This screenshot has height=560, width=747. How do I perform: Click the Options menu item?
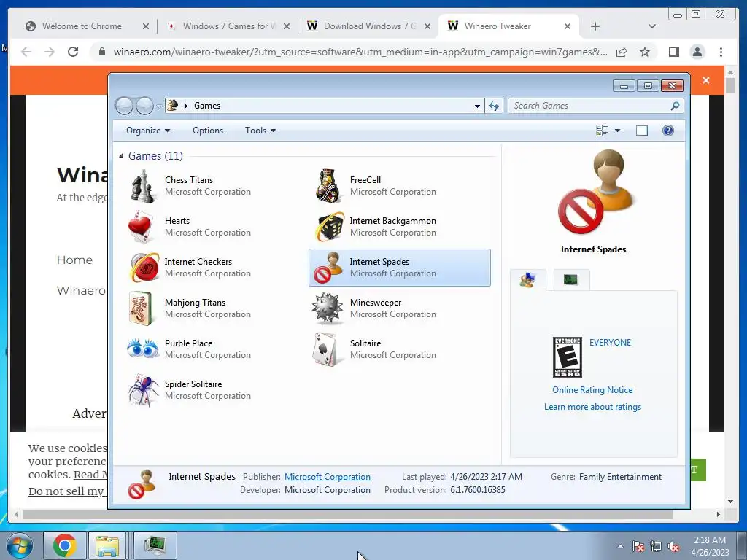208,131
